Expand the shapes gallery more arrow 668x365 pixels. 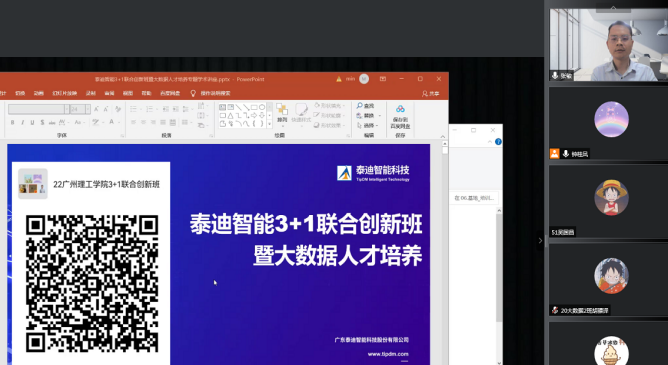(x=269, y=124)
